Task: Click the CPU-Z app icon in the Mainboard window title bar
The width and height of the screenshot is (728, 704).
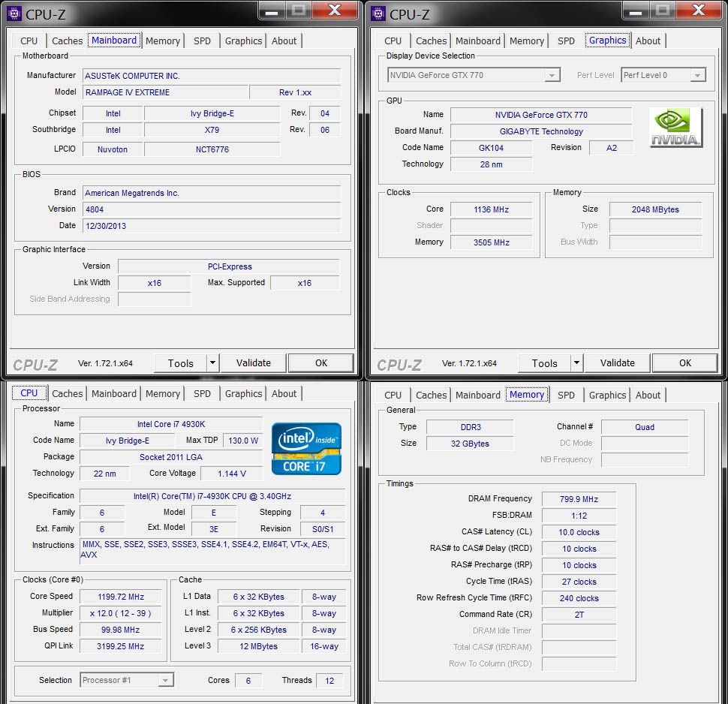Action: click(x=14, y=14)
